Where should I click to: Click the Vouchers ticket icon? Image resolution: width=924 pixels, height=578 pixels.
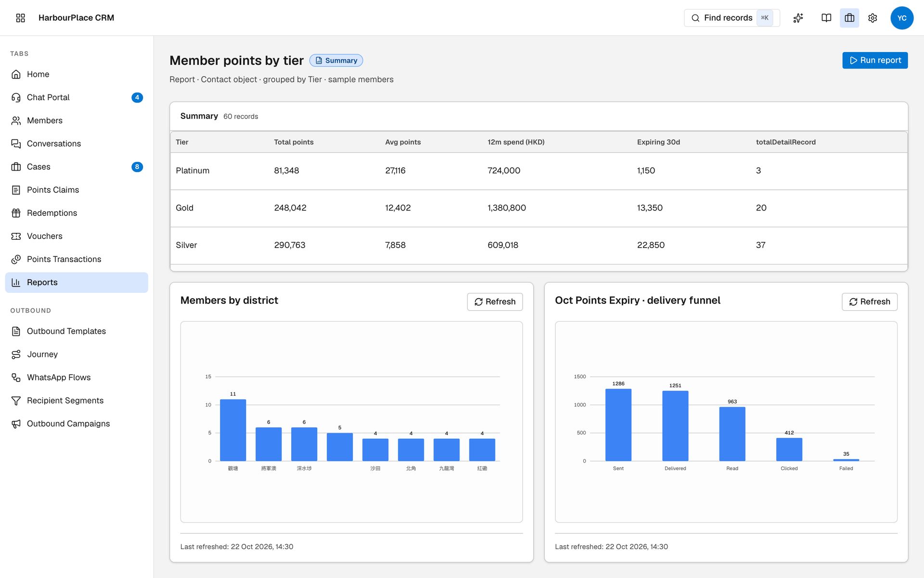pos(16,236)
